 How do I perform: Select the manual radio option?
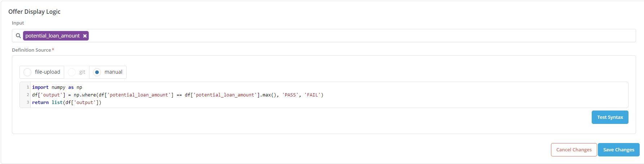tap(97, 72)
